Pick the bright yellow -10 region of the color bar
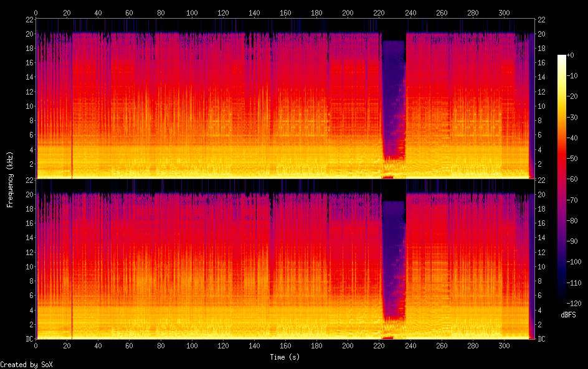Viewport: 588px width, 369px height. pyautogui.click(x=562, y=77)
